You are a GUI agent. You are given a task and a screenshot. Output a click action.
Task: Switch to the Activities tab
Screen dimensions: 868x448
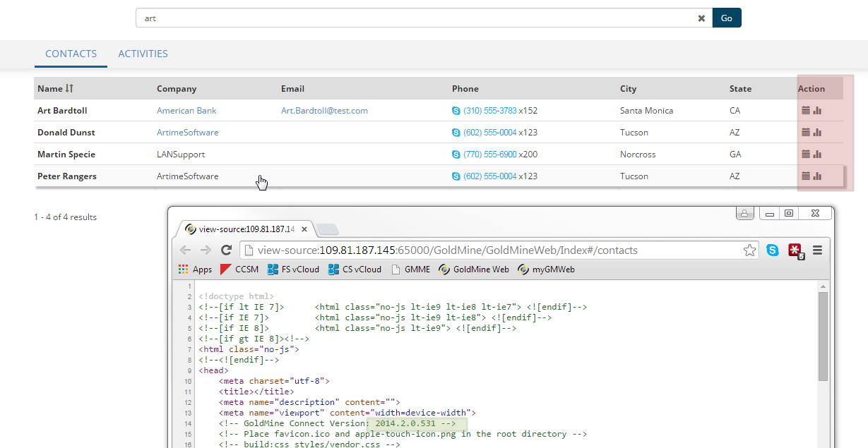coord(143,54)
